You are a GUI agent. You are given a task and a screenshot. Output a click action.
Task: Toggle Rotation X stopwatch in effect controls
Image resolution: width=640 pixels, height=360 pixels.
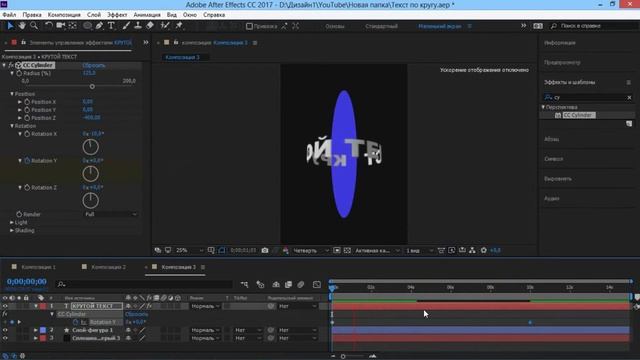coord(27,134)
